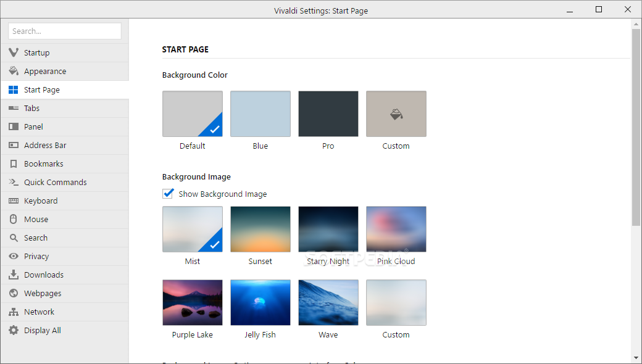The image size is (642, 364).
Task: Select the Blue background color swatch
Action: pos(261,114)
